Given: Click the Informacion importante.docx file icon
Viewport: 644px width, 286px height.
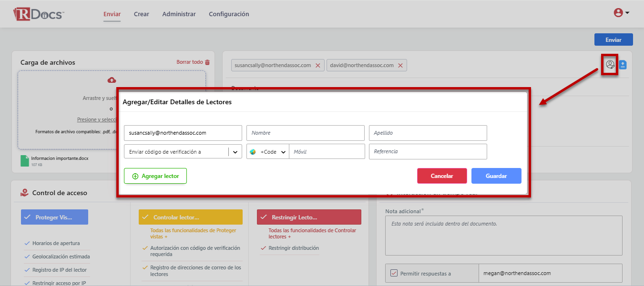Looking at the screenshot, I should 25,161.
